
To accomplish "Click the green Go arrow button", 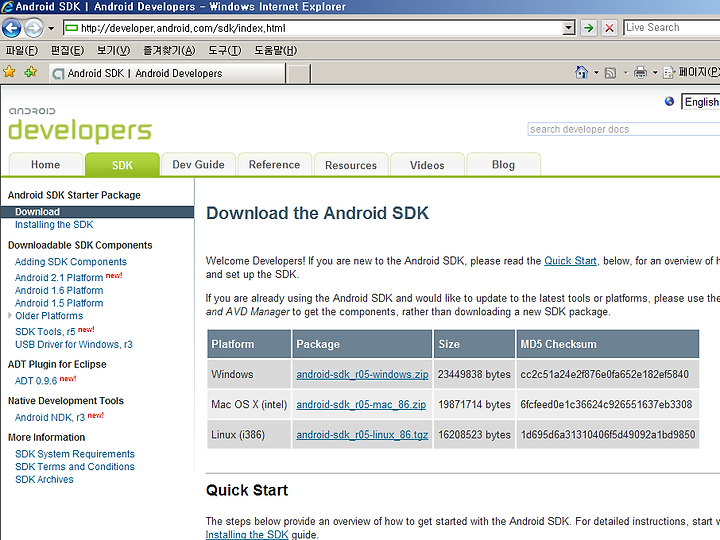I will 588,28.
